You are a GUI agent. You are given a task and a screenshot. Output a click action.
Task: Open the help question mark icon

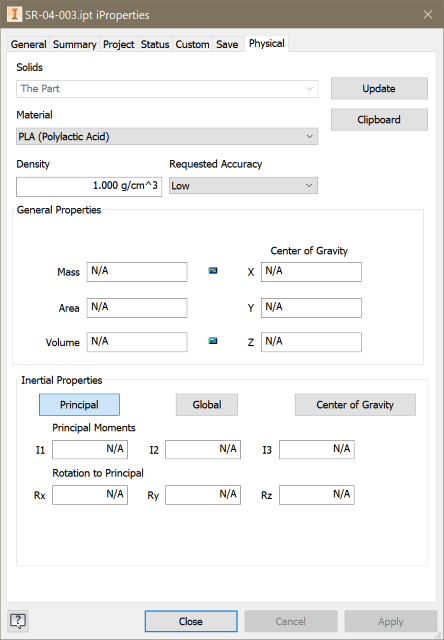coord(18,621)
